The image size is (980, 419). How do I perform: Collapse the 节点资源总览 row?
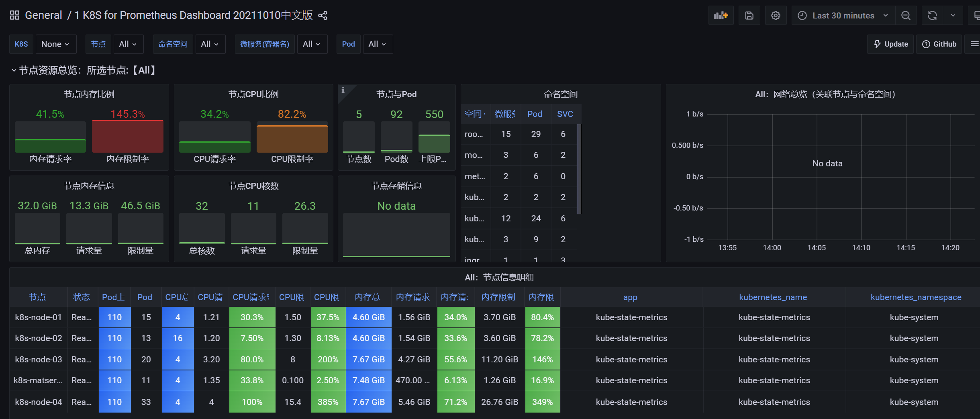(14, 70)
